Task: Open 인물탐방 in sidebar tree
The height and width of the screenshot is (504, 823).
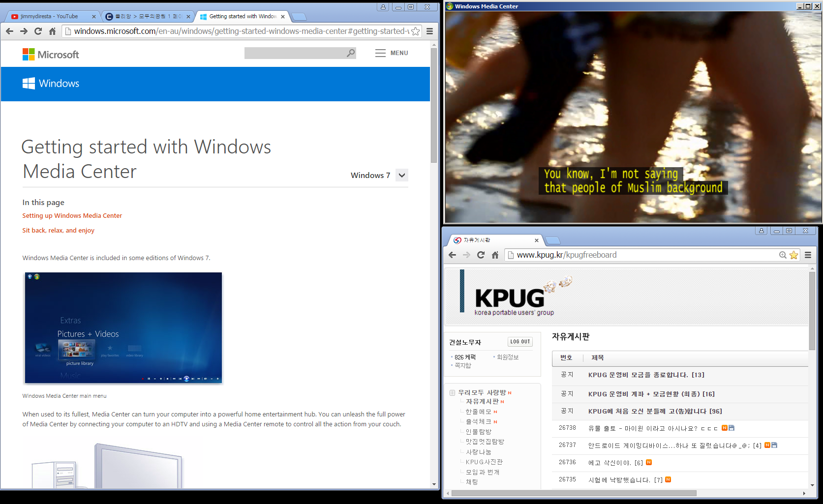Action: click(478, 432)
